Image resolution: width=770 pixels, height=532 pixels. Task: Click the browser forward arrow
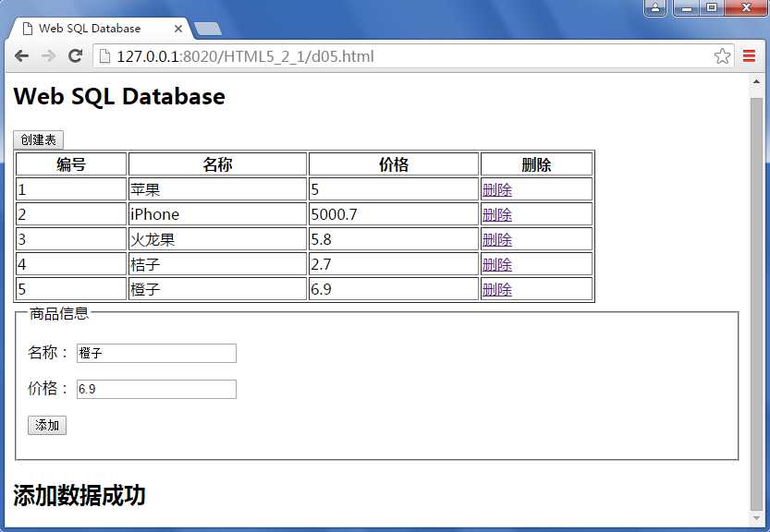point(48,56)
